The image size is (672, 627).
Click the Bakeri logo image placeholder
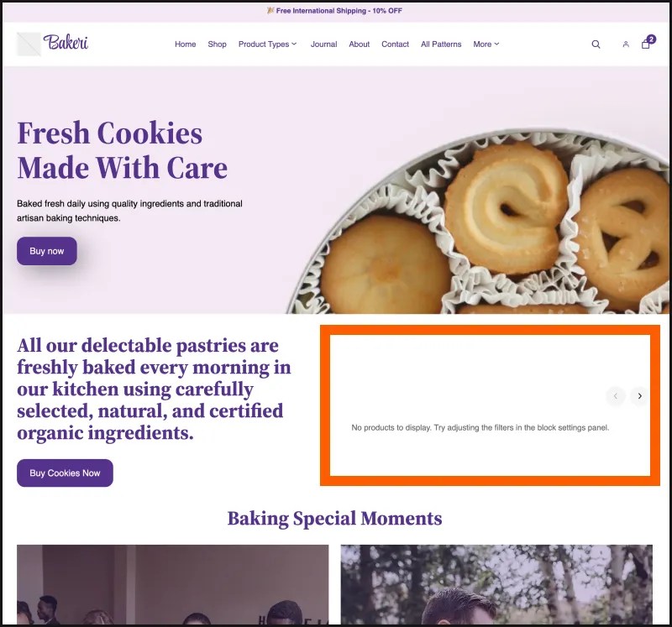coord(29,44)
